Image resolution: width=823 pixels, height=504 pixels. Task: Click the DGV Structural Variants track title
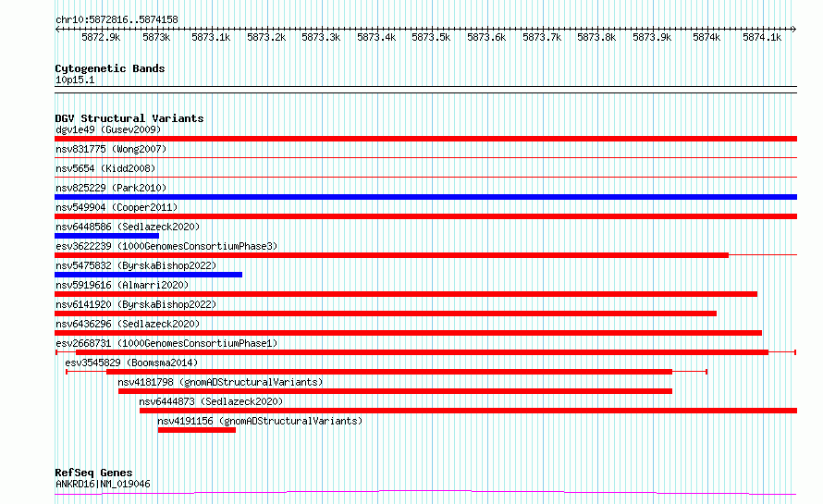click(x=129, y=118)
